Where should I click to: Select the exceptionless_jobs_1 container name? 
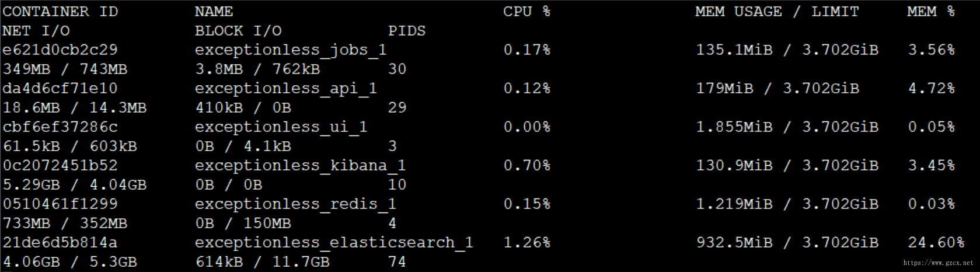(291, 51)
